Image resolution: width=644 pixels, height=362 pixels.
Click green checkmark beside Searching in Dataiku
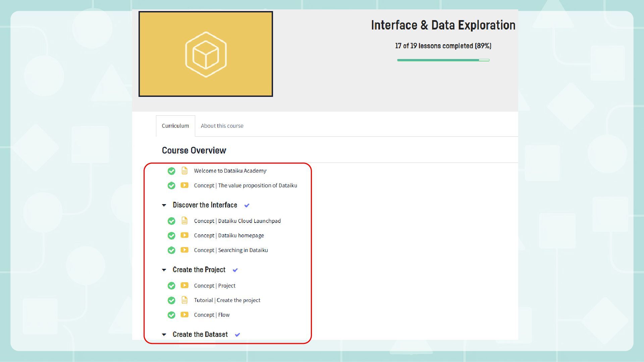[x=171, y=250]
